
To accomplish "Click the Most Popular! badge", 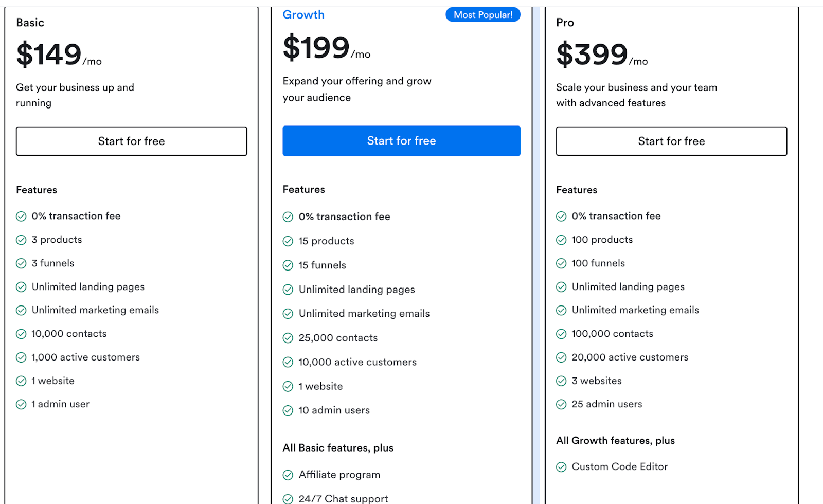I will [x=482, y=15].
